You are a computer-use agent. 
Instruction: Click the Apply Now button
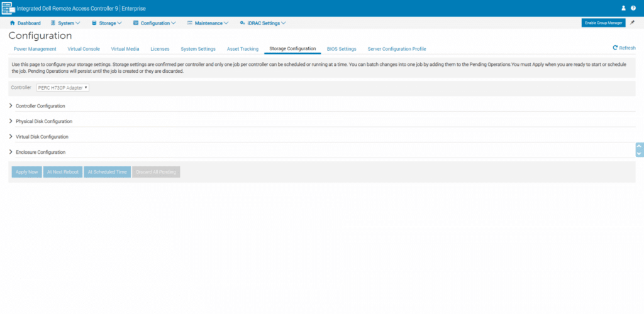pyautogui.click(x=26, y=171)
